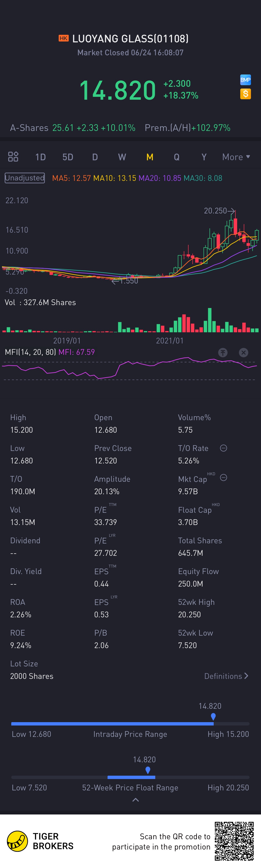Tap the Vol : 327.6M Shares label
261x868 pixels.
click(40, 303)
